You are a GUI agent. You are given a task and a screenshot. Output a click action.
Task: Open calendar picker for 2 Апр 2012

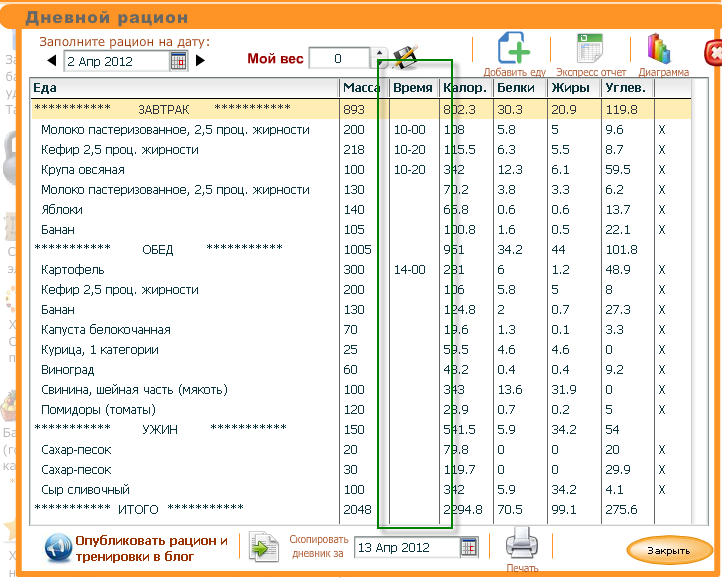178,61
